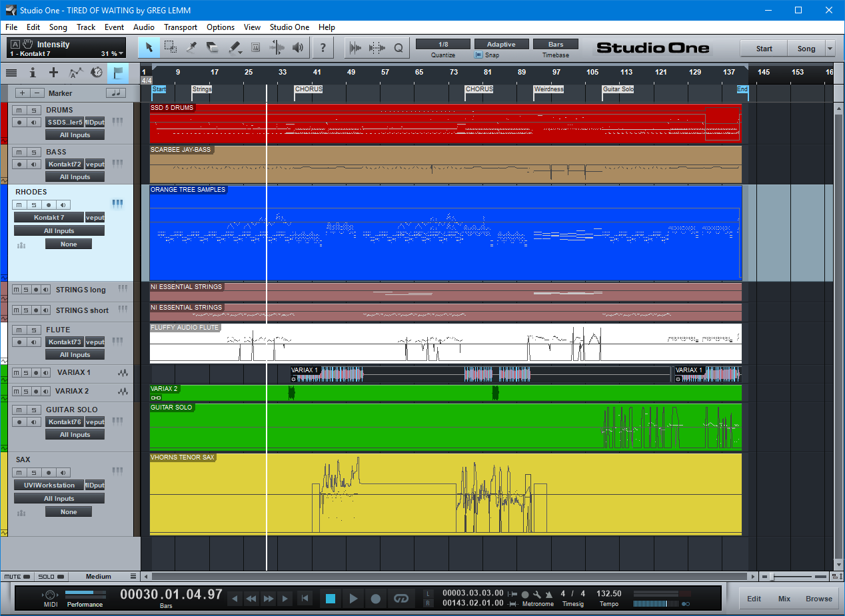Click the metronome setup wrench icon
Viewport: 845px width, 616px height.
tap(537, 594)
